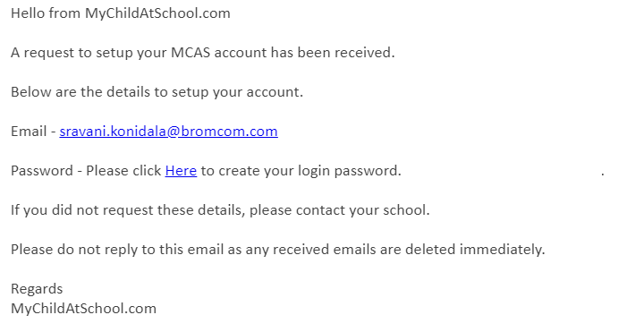Click the word "Hello" in the greeting

point(28,13)
